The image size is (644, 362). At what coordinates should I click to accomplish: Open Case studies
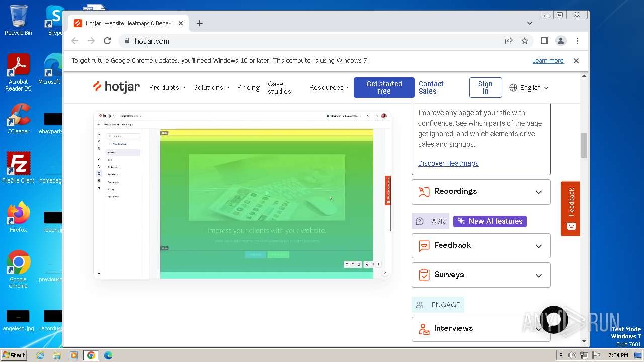coord(280,87)
